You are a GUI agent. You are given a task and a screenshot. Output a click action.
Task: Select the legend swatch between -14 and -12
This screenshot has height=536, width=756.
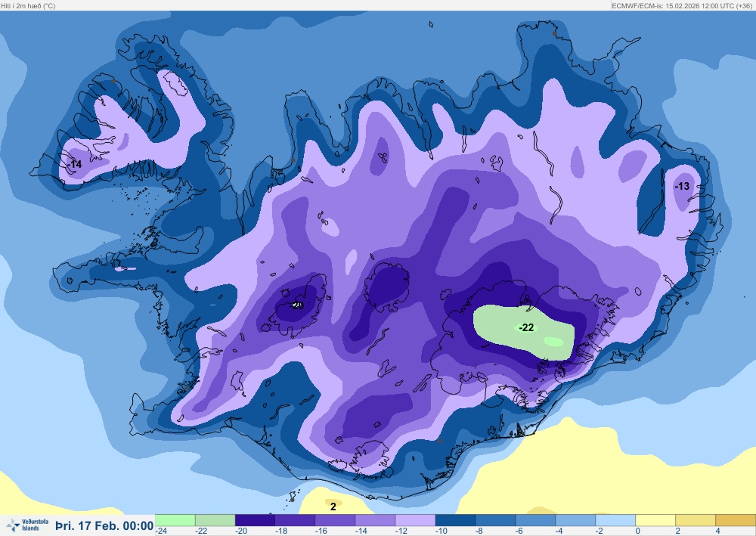click(x=375, y=520)
